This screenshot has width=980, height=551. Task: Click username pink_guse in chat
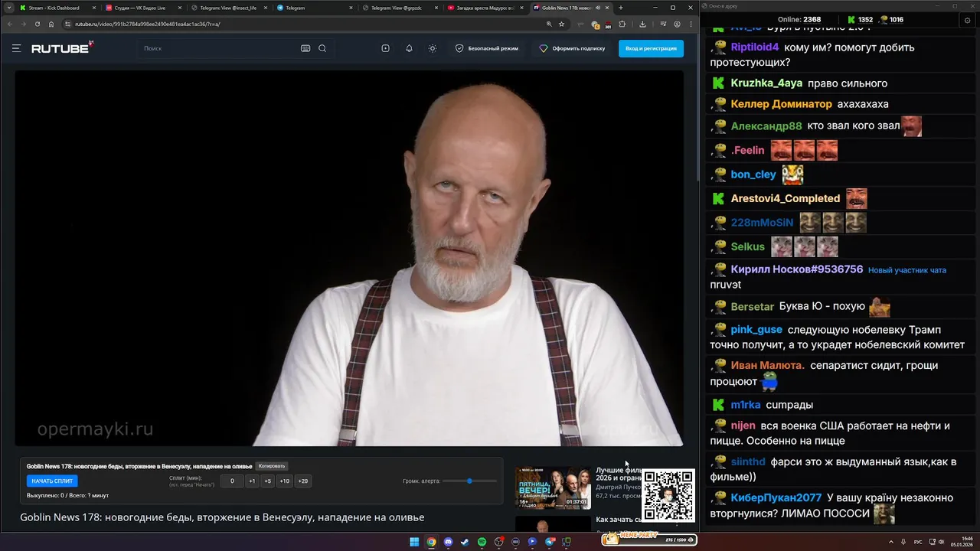pyautogui.click(x=756, y=330)
